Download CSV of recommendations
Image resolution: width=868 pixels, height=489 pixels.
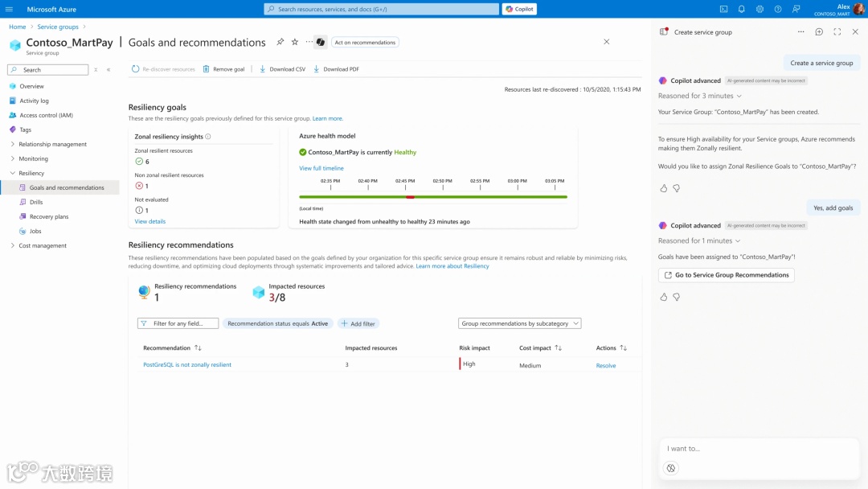click(282, 69)
